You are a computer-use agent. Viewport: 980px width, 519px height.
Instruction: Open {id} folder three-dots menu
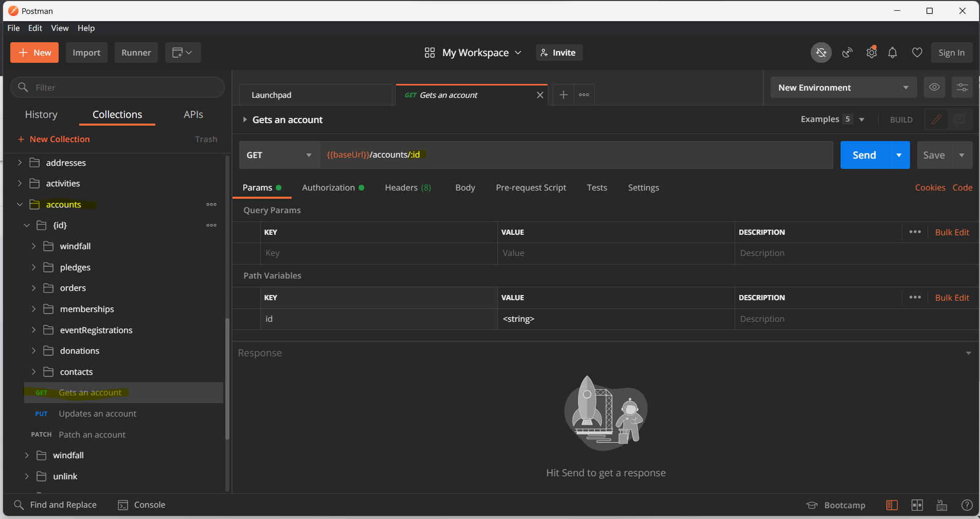click(x=211, y=225)
